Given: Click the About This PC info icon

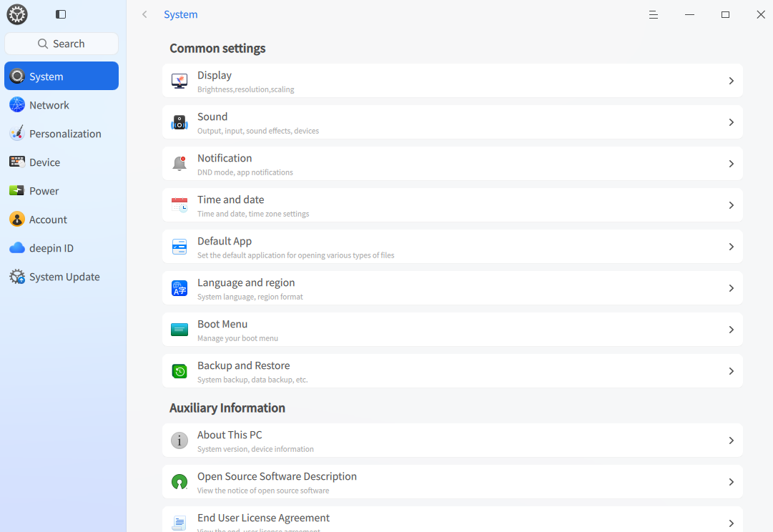Looking at the screenshot, I should coord(179,440).
